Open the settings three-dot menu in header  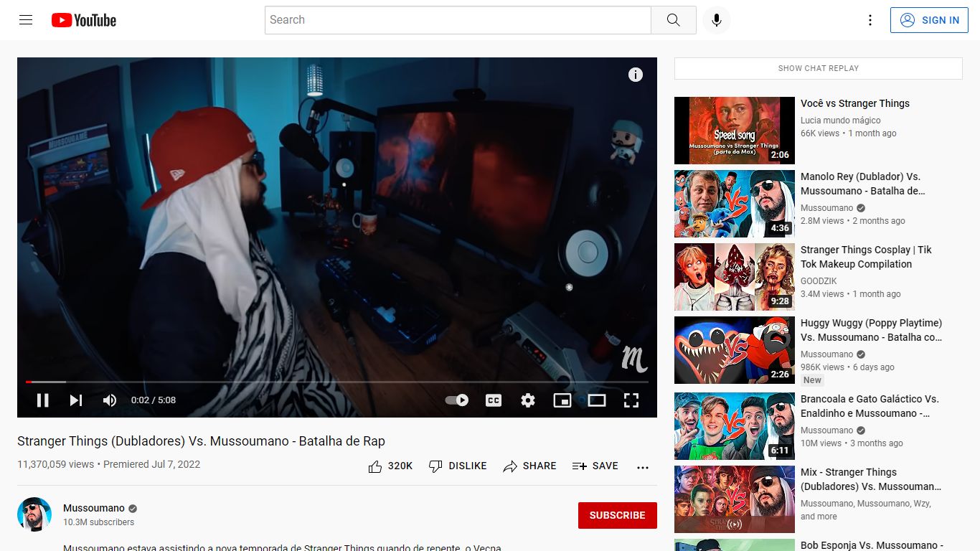[x=870, y=20]
